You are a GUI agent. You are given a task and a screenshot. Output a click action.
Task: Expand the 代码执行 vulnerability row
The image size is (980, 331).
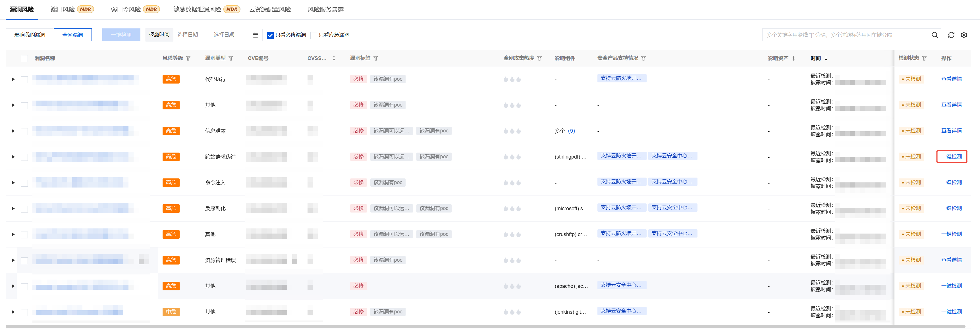point(13,79)
